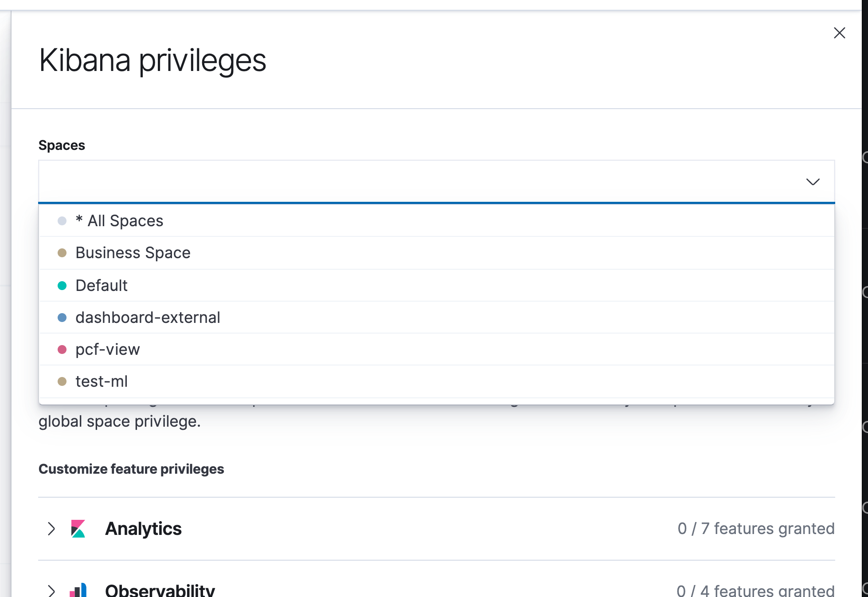Image resolution: width=868 pixels, height=597 pixels.
Task: Click the Observability bar chart icon
Action: [x=78, y=590]
